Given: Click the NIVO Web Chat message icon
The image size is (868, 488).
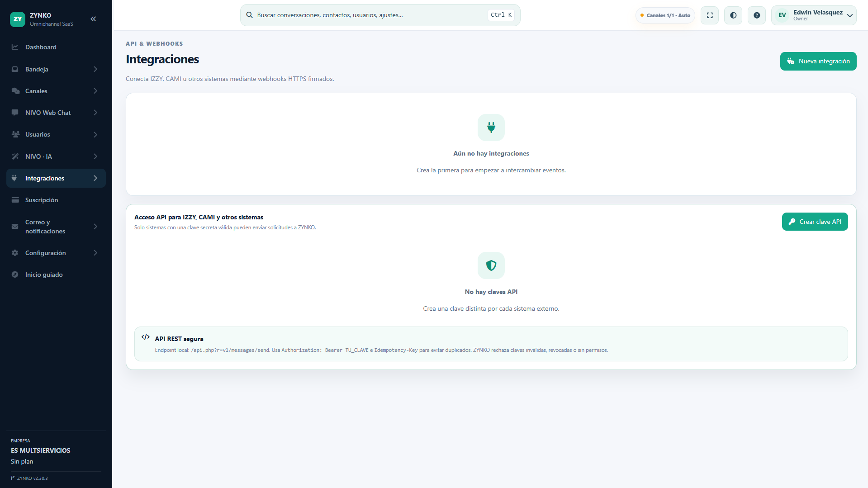Looking at the screenshot, I should [x=15, y=113].
